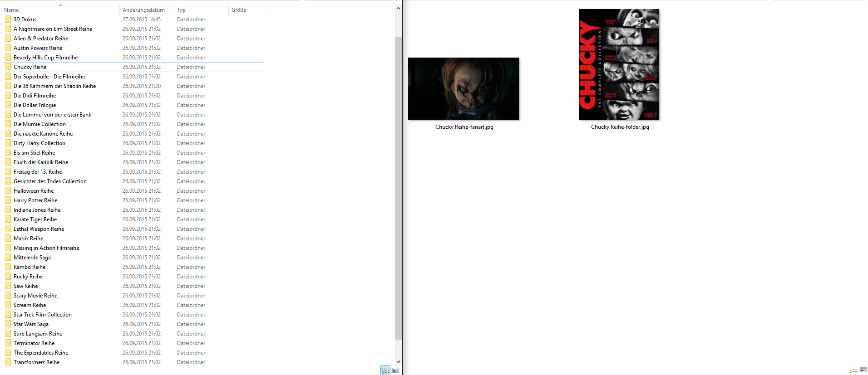Image resolution: width=868 pixels, height=375 pixels.
Task: Click the Rocky Reihe folder icon
Action: click(8, 277)
